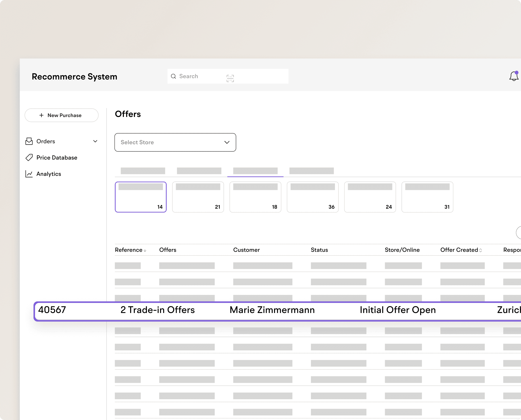This screenshot has width=521, height=420.
Task: Select the status card showing 14
Action: tap(141, 197)
